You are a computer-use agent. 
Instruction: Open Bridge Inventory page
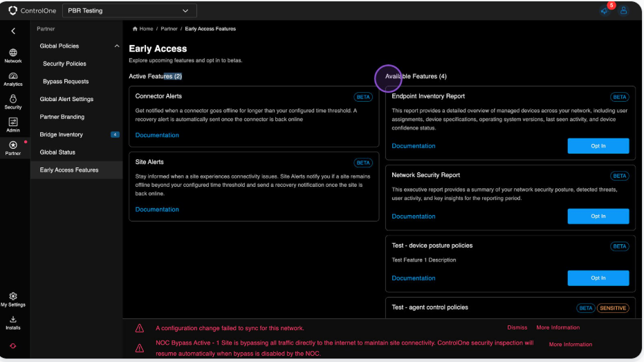(61, 134)
